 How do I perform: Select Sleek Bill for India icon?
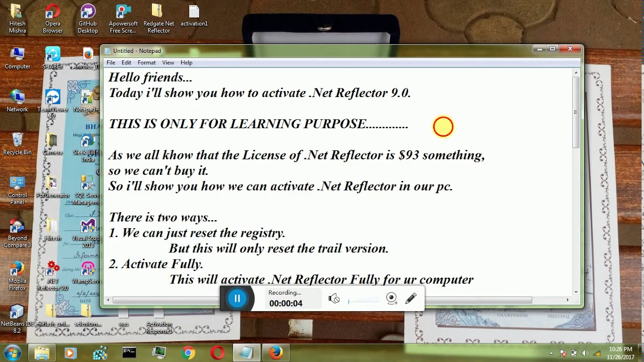point(88,147)
